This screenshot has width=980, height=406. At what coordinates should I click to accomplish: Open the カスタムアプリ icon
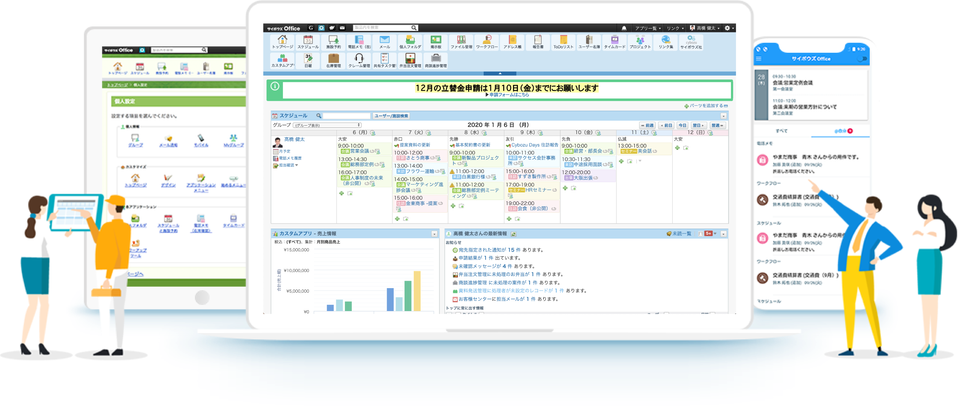282,60
